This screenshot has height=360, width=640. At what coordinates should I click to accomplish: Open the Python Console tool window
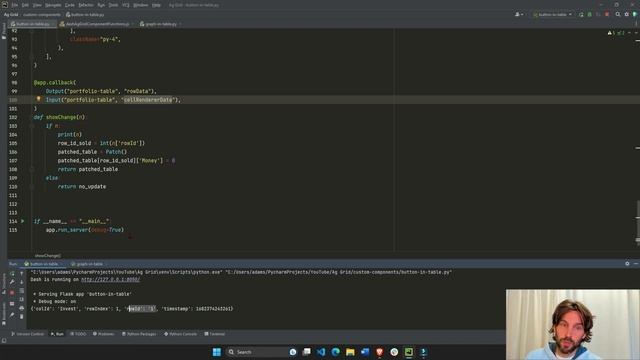click(180, 334)
